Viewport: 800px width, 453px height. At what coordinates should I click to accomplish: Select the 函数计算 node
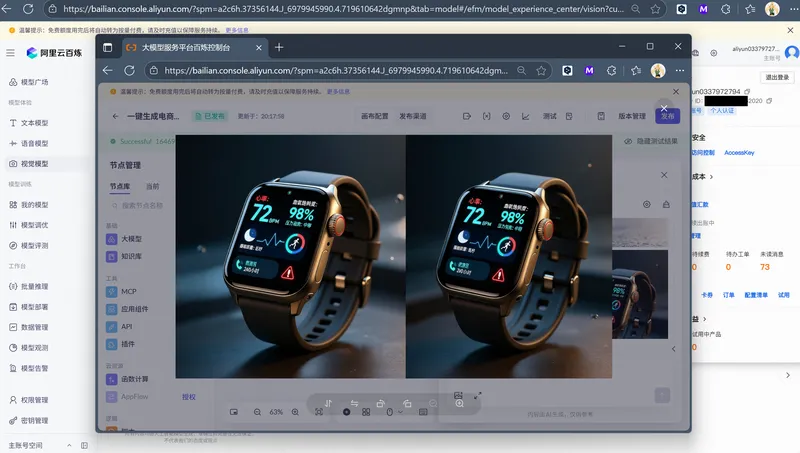128,379
